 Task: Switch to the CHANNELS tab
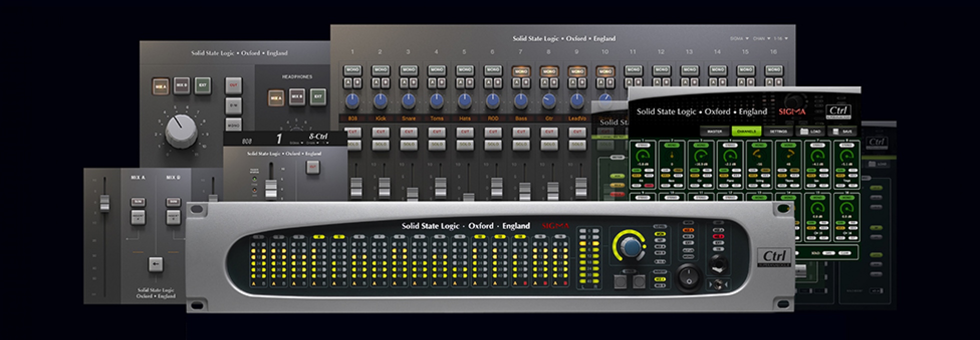(746, 131)
